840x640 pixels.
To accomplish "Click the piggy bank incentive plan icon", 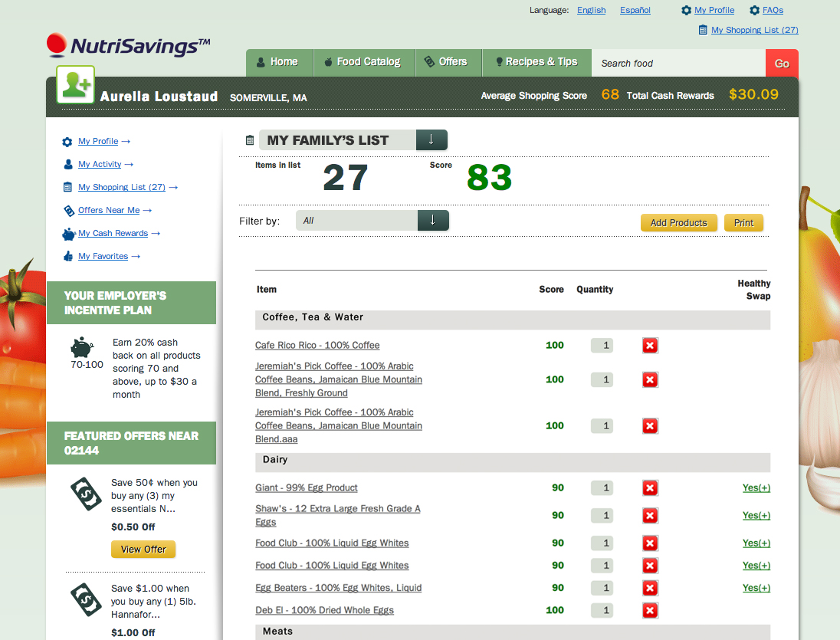I will point(82,347).
